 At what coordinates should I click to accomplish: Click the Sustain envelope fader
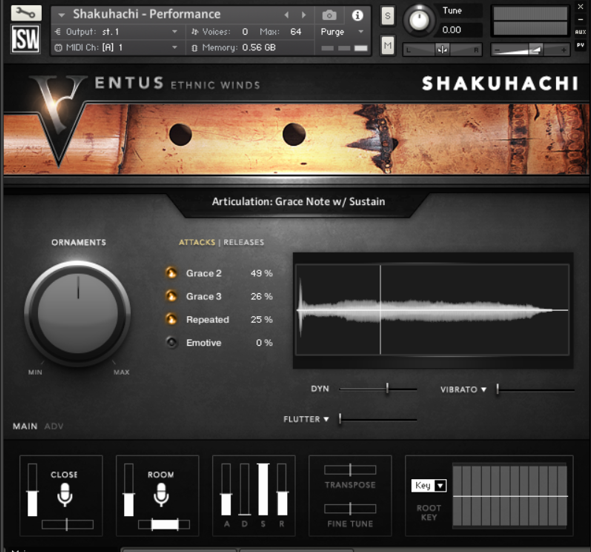[263, 489]
